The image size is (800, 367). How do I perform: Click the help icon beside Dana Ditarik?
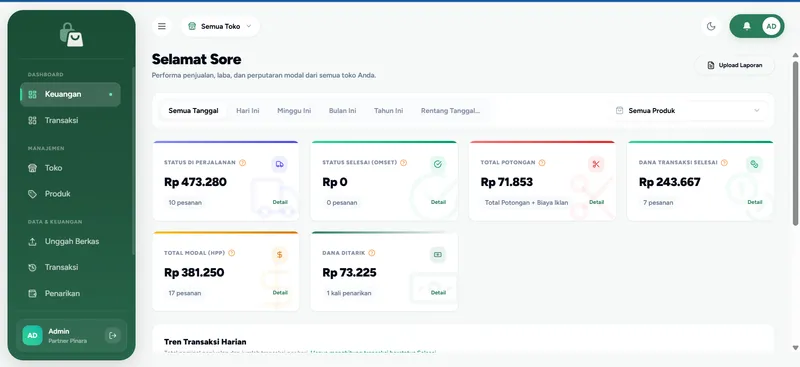point(371,253)
